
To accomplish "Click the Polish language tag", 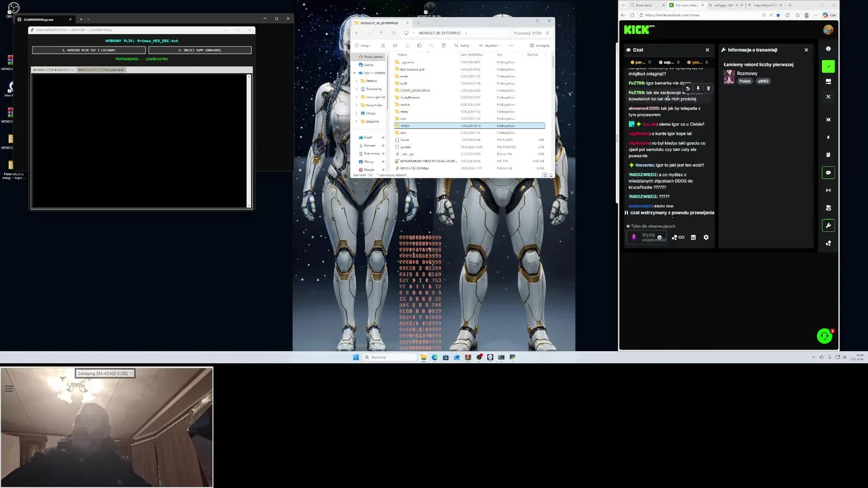I will tap(745, 81).
